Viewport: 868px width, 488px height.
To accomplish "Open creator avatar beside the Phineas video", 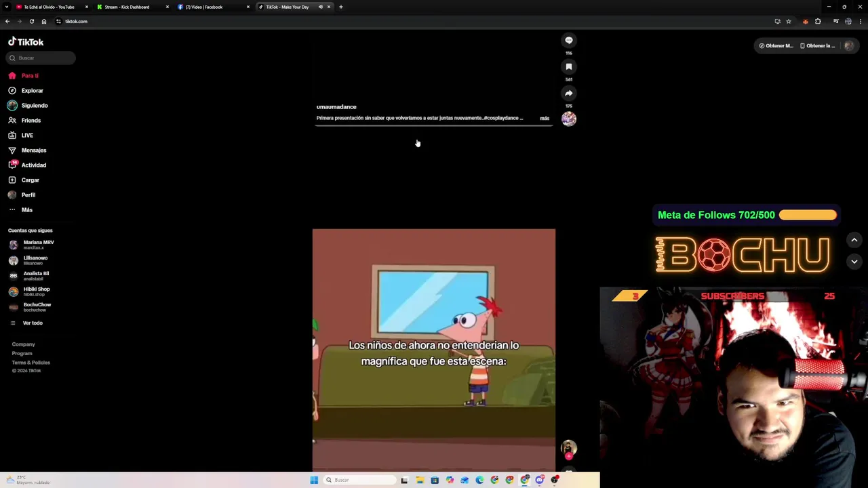I will [x=569, y=448].
